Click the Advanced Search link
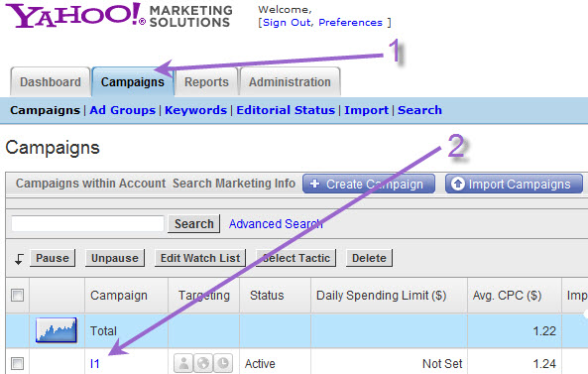 [x=276, y=224]
